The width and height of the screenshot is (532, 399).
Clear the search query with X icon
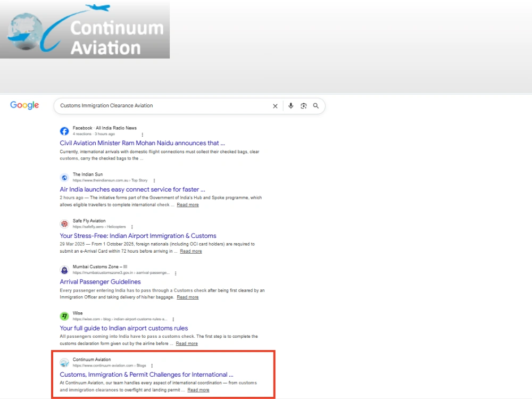coord(275,106)
